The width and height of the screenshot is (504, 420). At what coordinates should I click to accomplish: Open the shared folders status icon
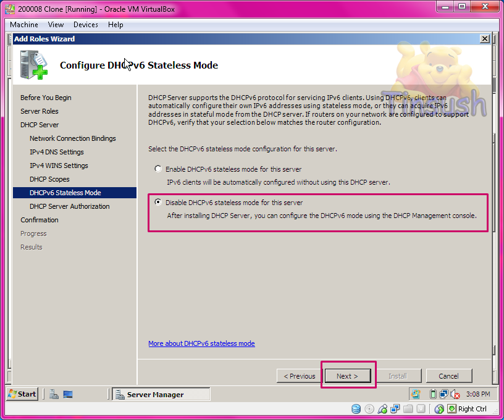coord(408,409)
